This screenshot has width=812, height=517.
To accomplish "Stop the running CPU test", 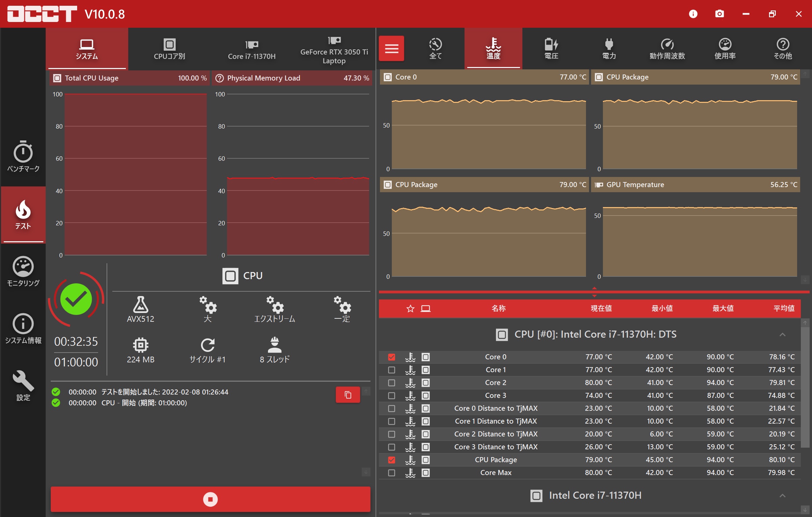I will coord(210,499).
